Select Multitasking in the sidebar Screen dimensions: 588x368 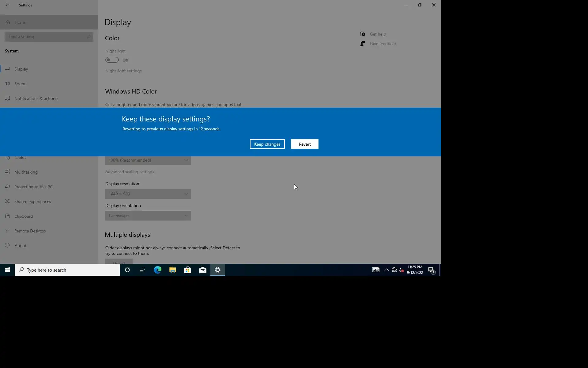tap(26, 172)
